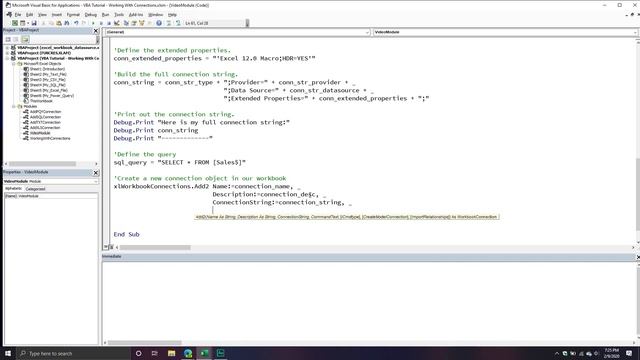Open the Tools menu
640x360 pixels.
click(119, 15)
